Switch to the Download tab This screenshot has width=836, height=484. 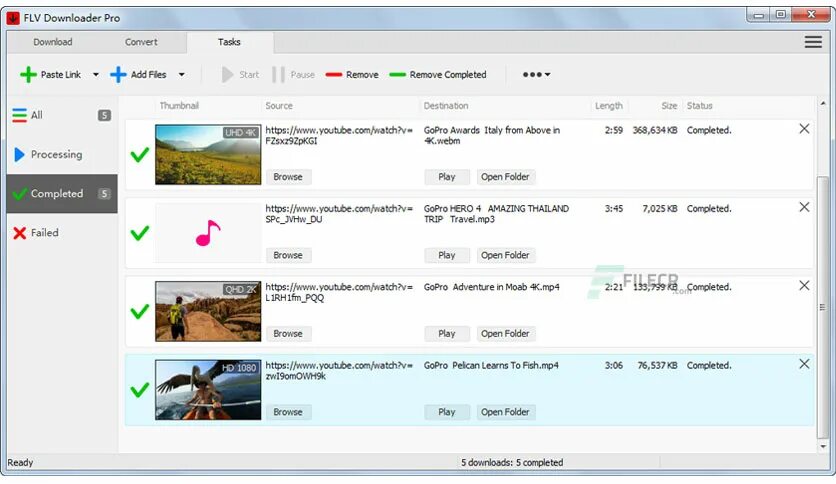coord(53,42)
